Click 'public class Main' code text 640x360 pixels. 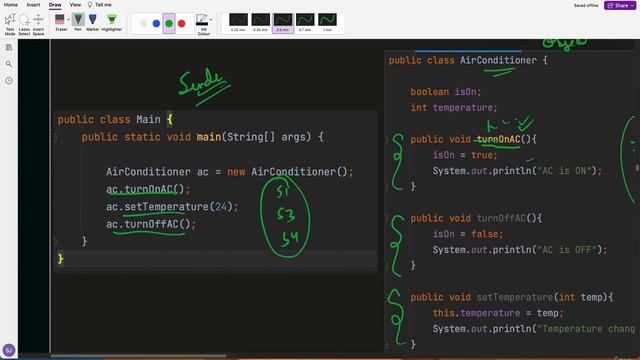click(109, 120)
